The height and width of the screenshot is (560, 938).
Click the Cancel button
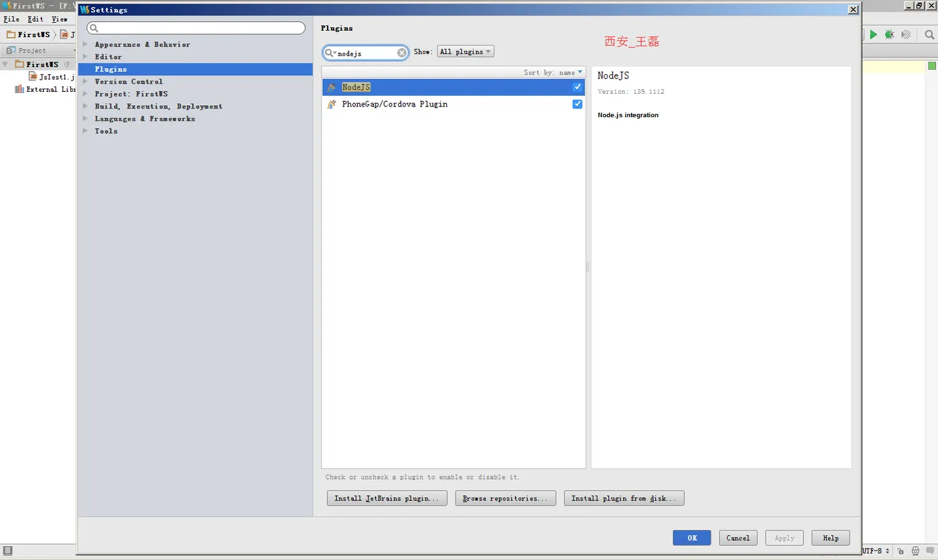[x=738, y=538]
